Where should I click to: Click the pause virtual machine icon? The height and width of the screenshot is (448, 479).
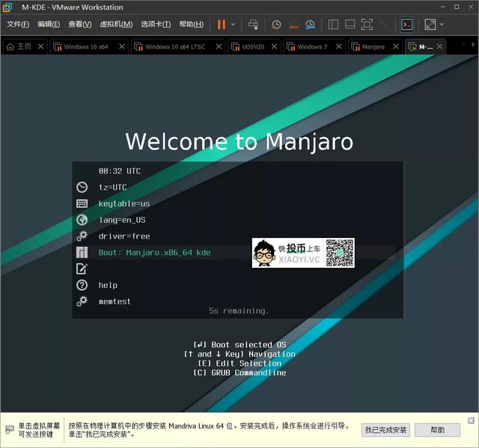(222, 25)
